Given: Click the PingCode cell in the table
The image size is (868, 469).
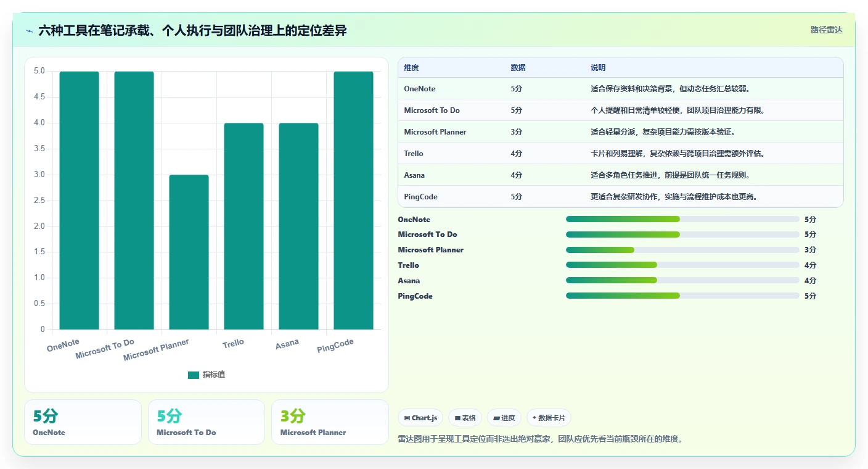Looking at the screenshot, I should [421, 197].
